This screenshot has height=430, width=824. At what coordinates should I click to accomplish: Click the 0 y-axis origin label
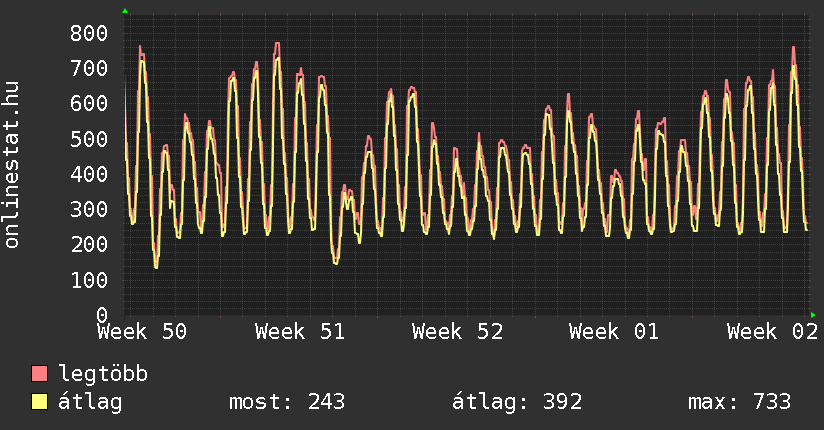(x=101, y=315)
